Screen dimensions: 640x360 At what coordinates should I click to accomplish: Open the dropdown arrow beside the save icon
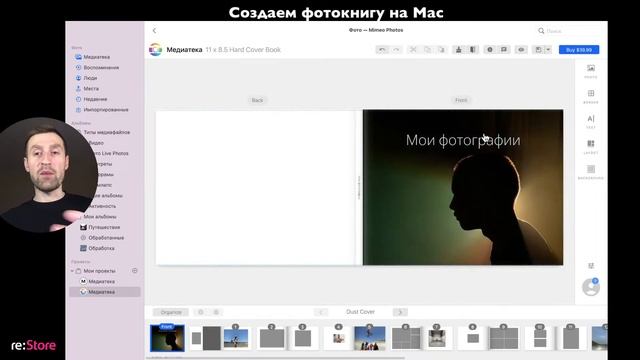click(548, 50)
